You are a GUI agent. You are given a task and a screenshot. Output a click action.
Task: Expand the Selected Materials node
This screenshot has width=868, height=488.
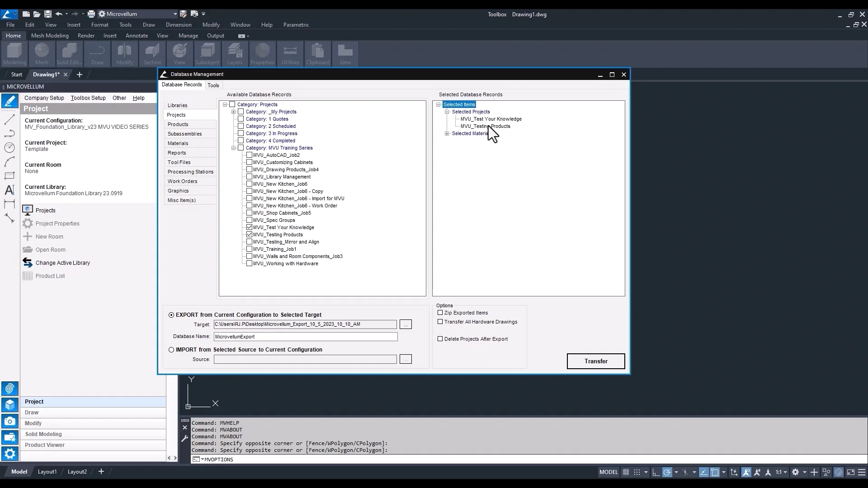447,133
